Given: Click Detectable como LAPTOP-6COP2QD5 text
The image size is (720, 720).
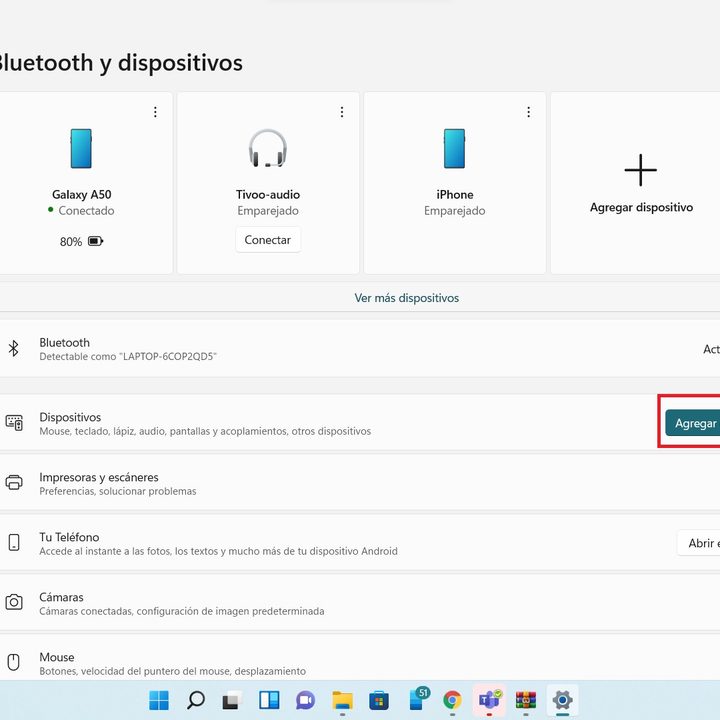Looking at the screenshot, I should (128, 357).
